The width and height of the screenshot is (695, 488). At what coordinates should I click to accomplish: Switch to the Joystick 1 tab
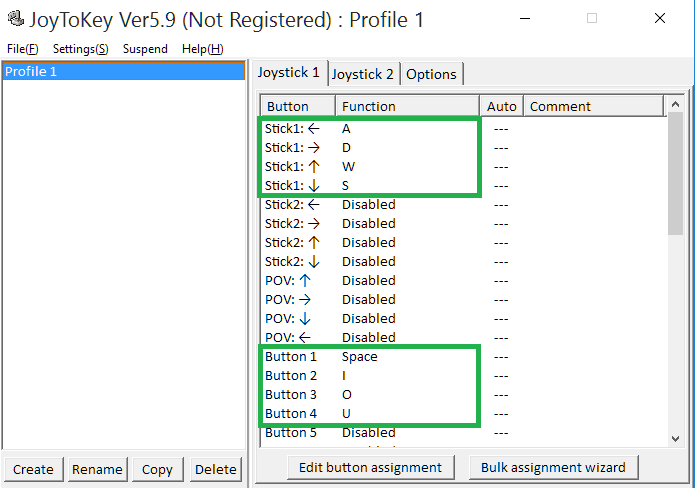[x=289, y=72]
